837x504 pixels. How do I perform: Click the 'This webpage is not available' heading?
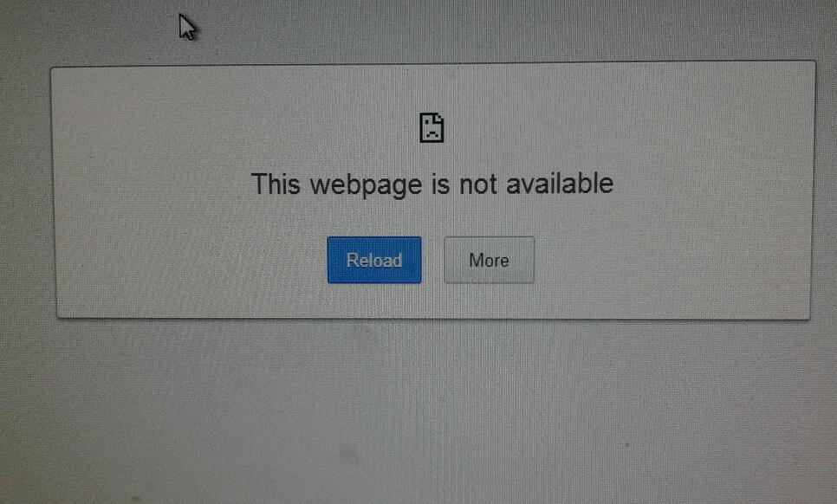tap(432, 184)
